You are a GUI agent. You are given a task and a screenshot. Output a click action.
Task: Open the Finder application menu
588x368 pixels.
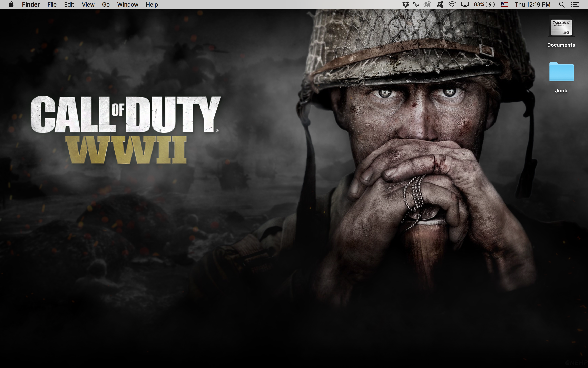(x=31, y=4)
